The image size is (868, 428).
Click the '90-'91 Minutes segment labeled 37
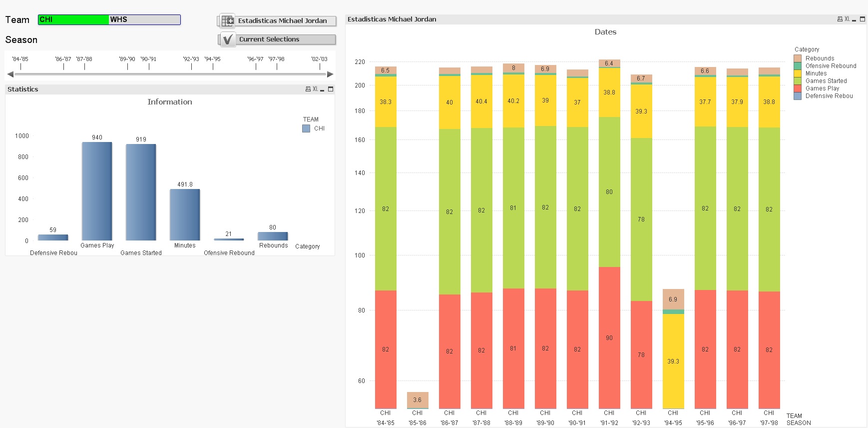point(577,102)
